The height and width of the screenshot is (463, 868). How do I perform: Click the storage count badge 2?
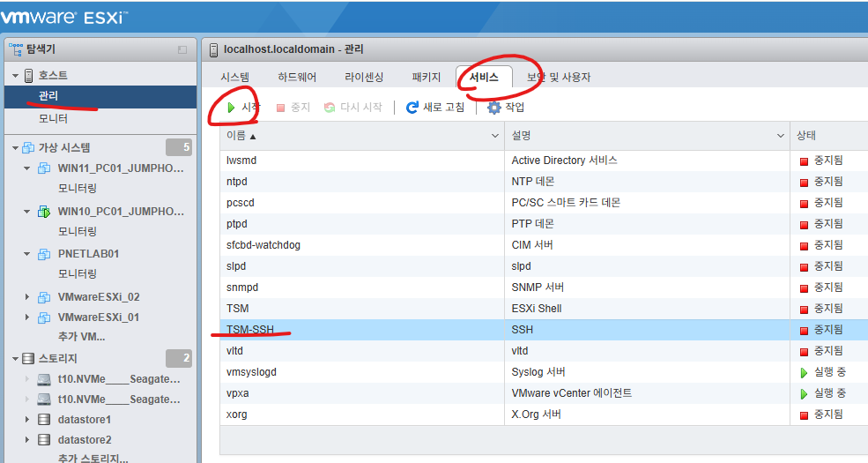click(180, 358)
